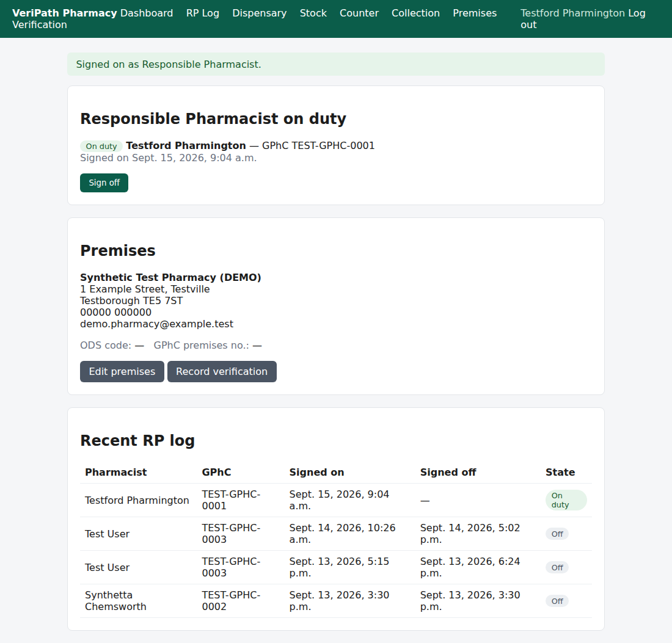Image resolution: width=672 pixels, height=643 pixels.
Task: Select the Testford Pharmington log row name
Action: [x=137, y=500]
